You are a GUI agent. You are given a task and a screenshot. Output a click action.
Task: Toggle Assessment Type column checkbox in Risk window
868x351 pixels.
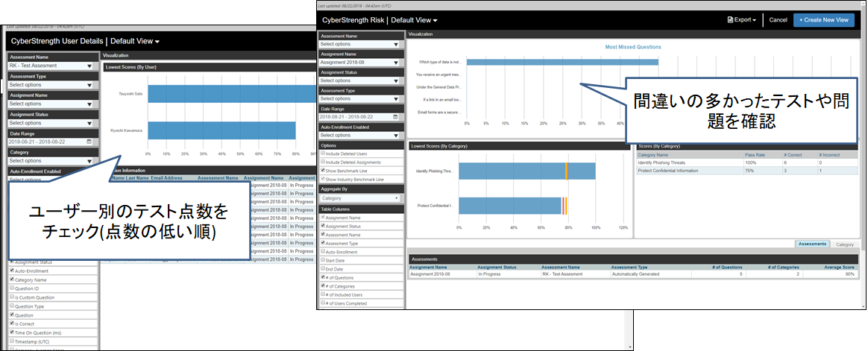click(324, 243)
